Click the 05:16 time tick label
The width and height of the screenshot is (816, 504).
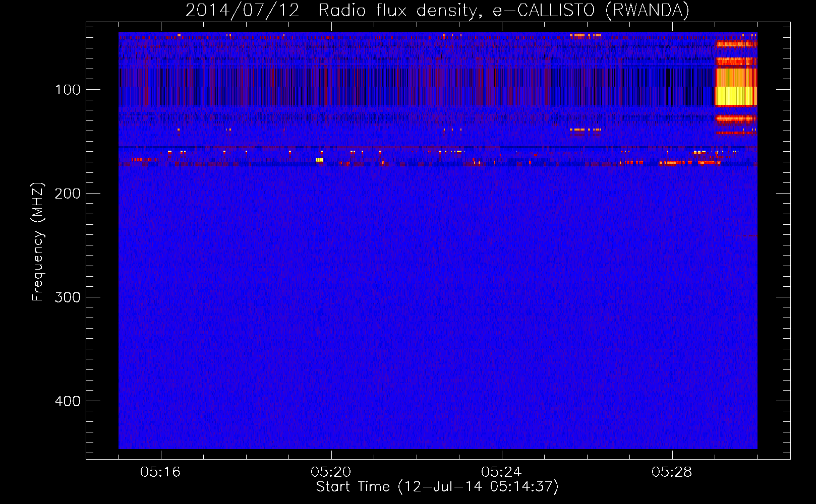coord(160,472)
